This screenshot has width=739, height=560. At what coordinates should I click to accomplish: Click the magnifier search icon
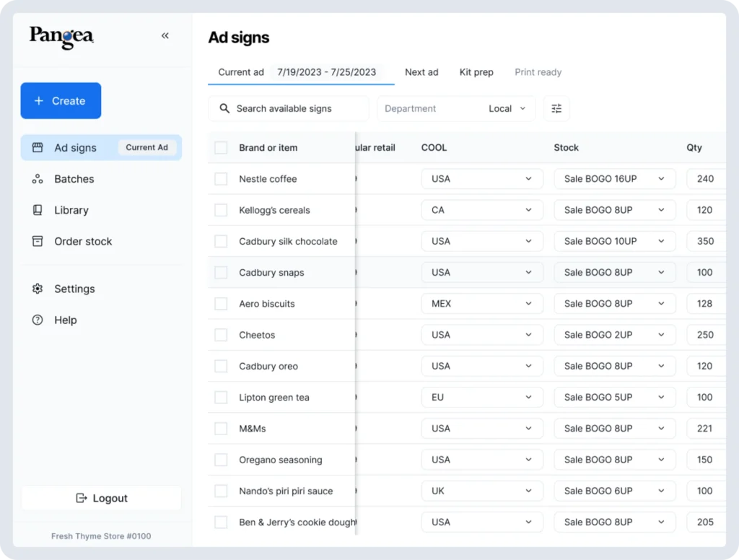(x=225, y=108)
